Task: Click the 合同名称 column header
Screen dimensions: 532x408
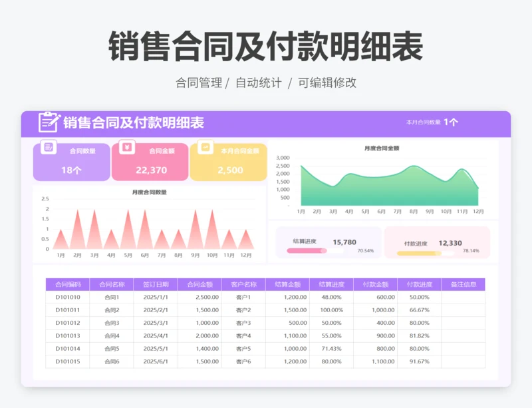Action: 112,284
